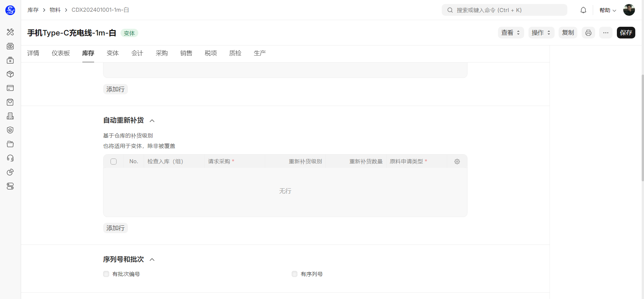Switch to the 仪表板 tab
The width and height of the screenshot is (644, 299).
coord(61,53)
